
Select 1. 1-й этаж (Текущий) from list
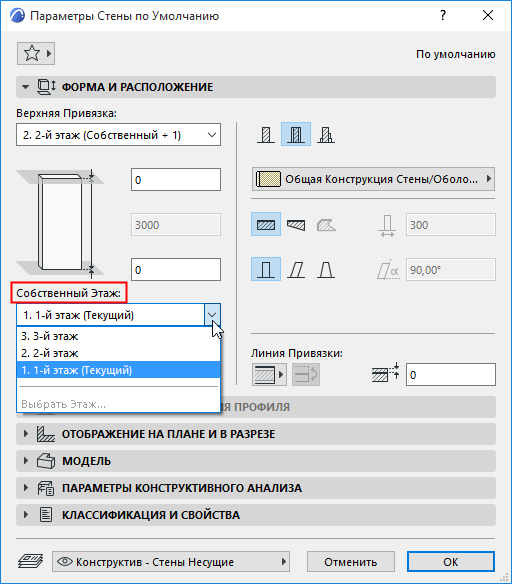[118, 370]
